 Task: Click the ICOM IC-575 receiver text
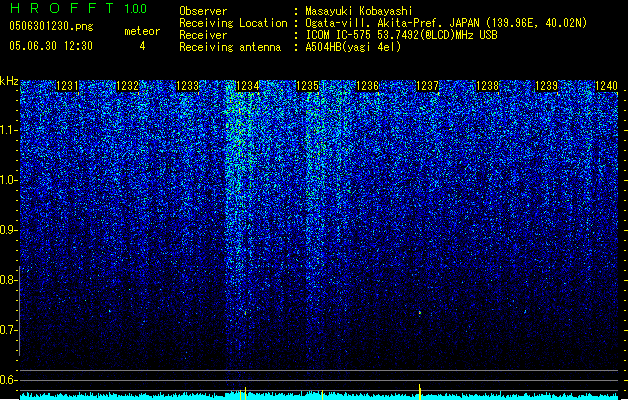[402, 35]
